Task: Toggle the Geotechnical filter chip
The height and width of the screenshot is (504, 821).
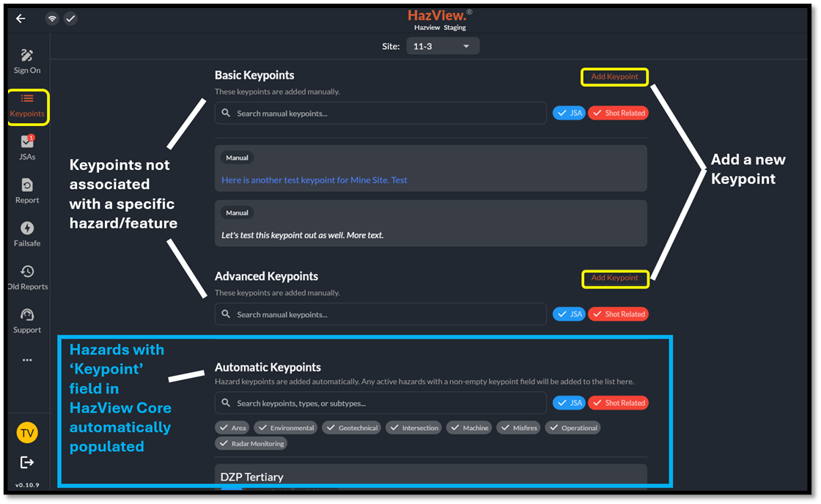Action: [353, 428]
